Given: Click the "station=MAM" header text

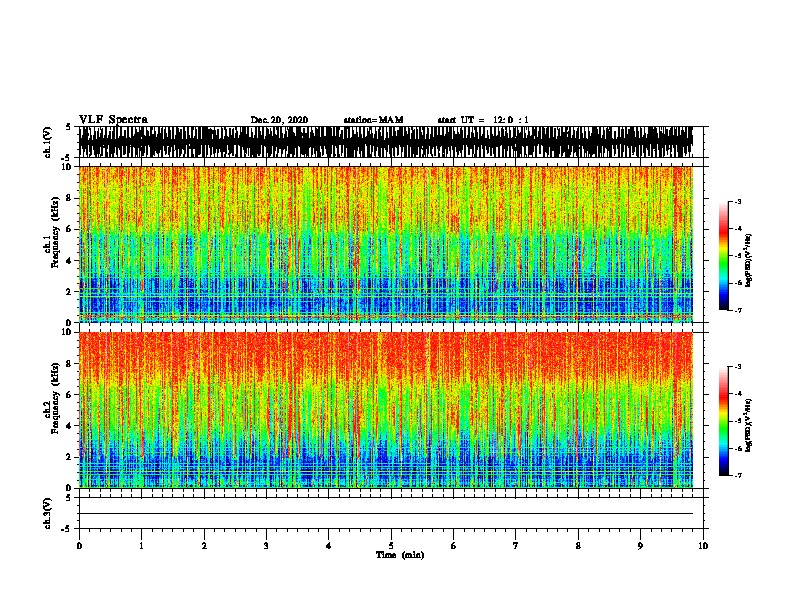Looking at the screenshot, I should click(373, 120).
